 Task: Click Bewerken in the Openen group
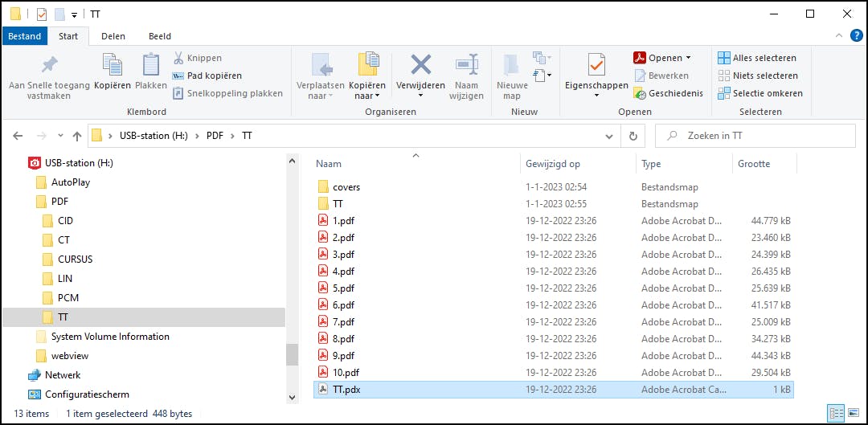pos(661,76)
